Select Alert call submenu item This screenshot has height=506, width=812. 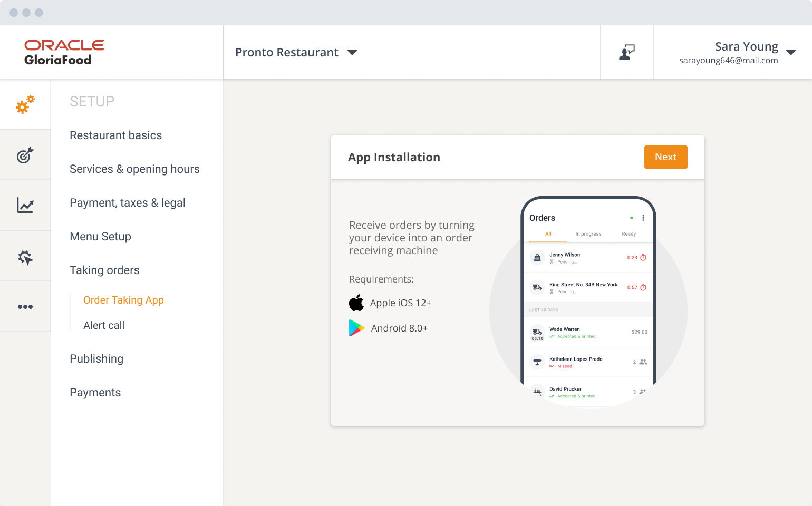104,325
